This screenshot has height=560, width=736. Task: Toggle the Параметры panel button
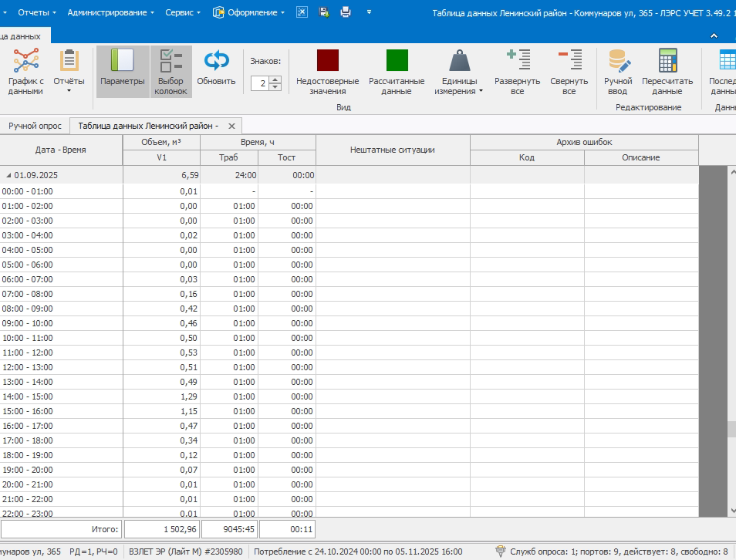click(x=122, y=71)
